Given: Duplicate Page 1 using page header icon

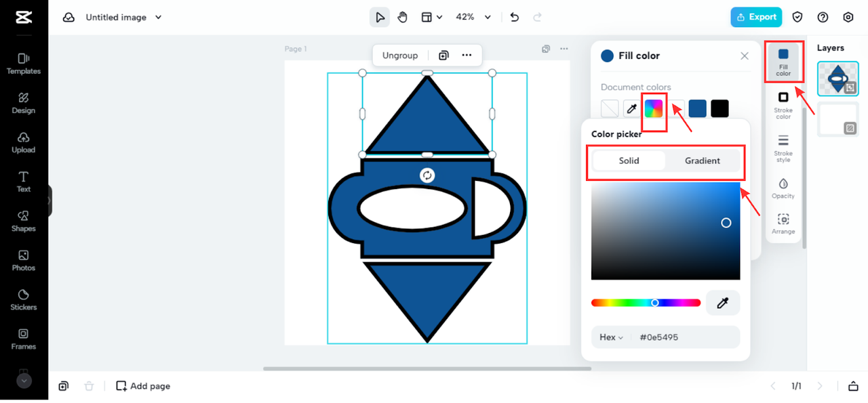Looking at the screenshot, I should (x=547, y=49).
